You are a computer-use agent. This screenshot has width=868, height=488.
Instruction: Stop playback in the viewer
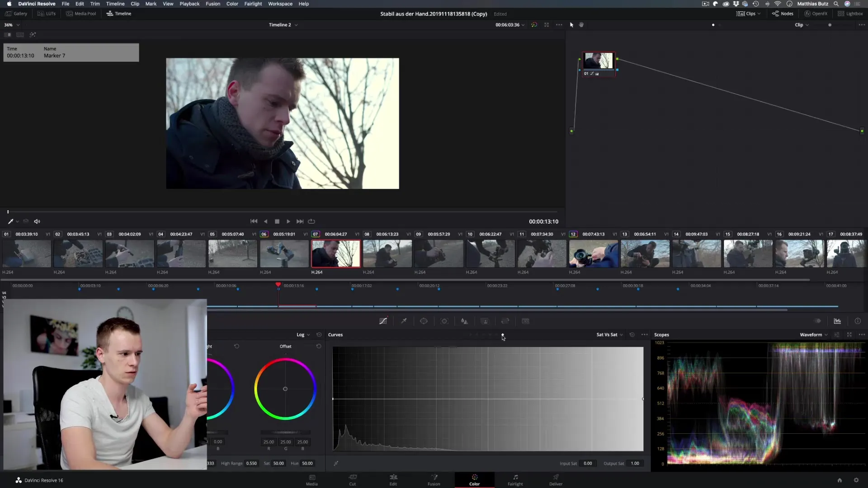tap(277, 221)
